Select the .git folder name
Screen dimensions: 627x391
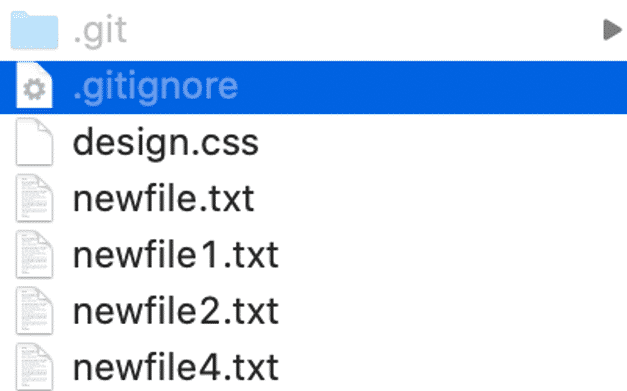pyautogui.click(x=100, y=31)
